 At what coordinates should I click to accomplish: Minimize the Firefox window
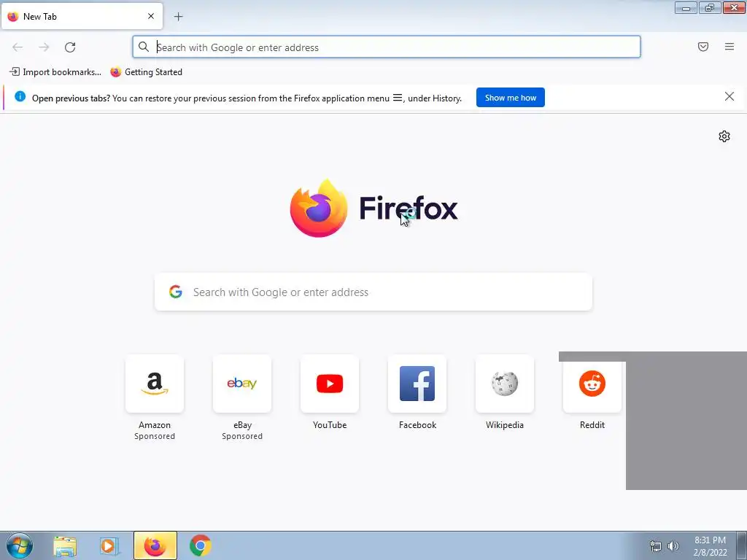(686, 7)
